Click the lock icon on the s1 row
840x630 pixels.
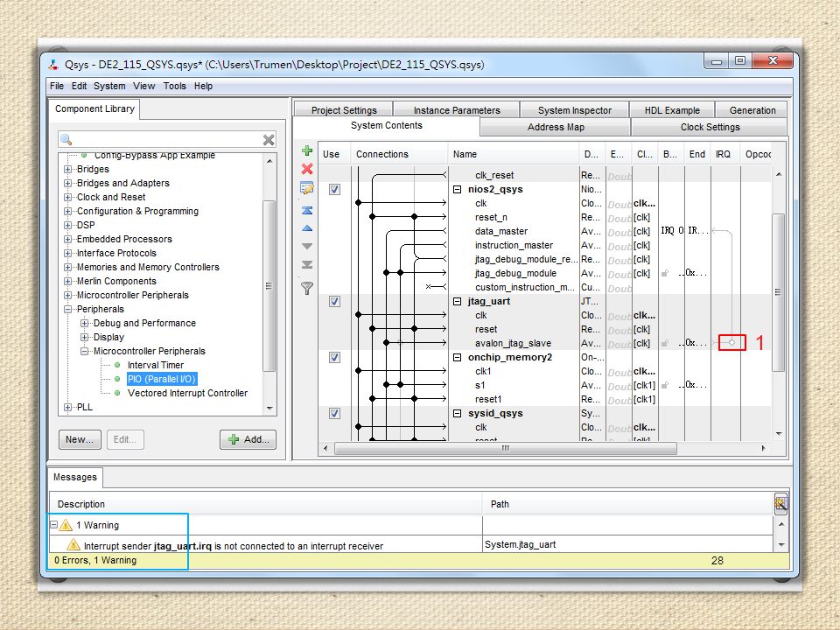click(x=665, y=385)
